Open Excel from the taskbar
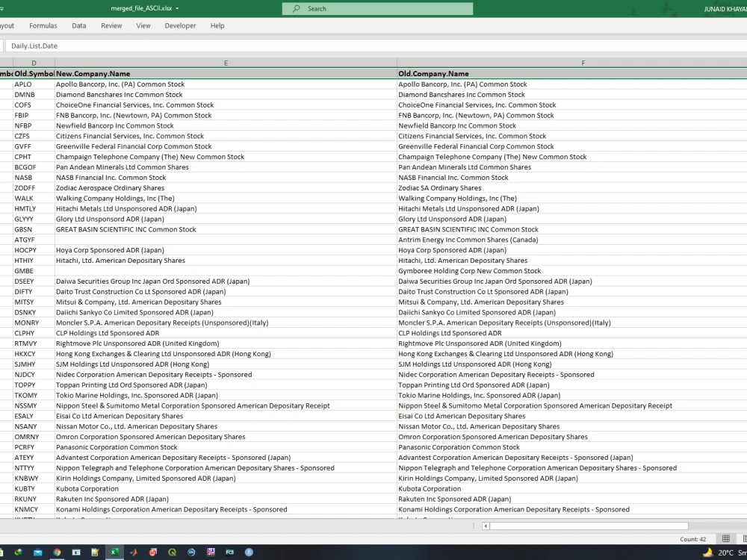 tap(114, 553)
